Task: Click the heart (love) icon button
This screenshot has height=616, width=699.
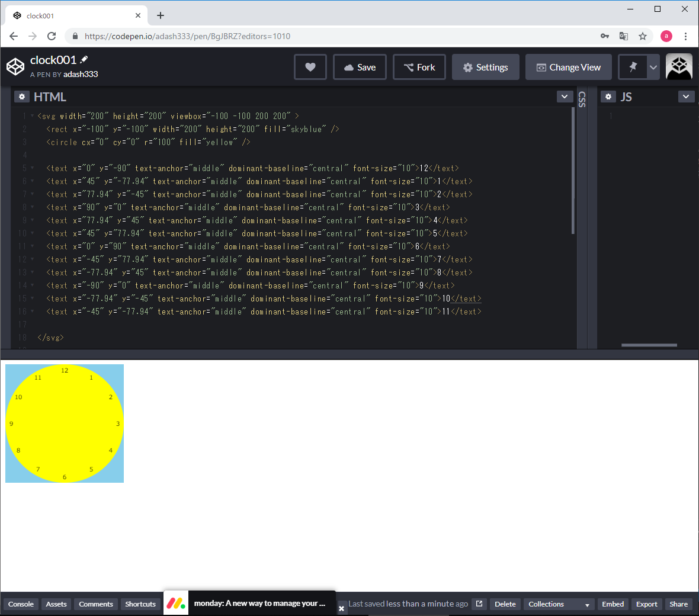Action: [310, 67]
